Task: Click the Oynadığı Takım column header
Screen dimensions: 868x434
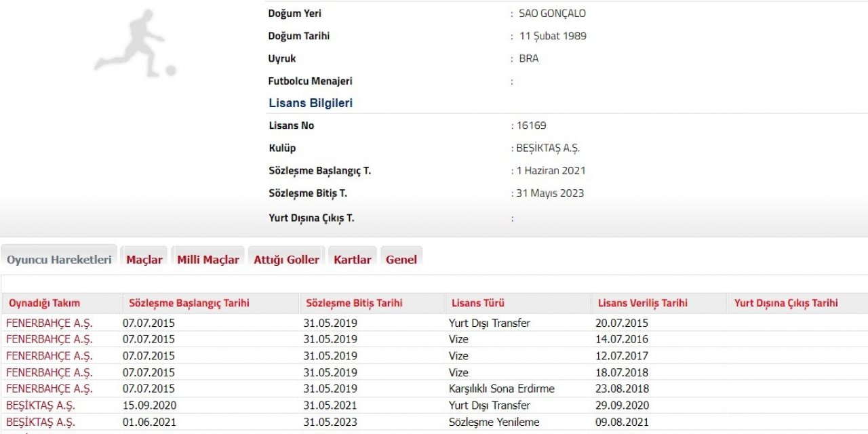Action: [x=44, y=303]
